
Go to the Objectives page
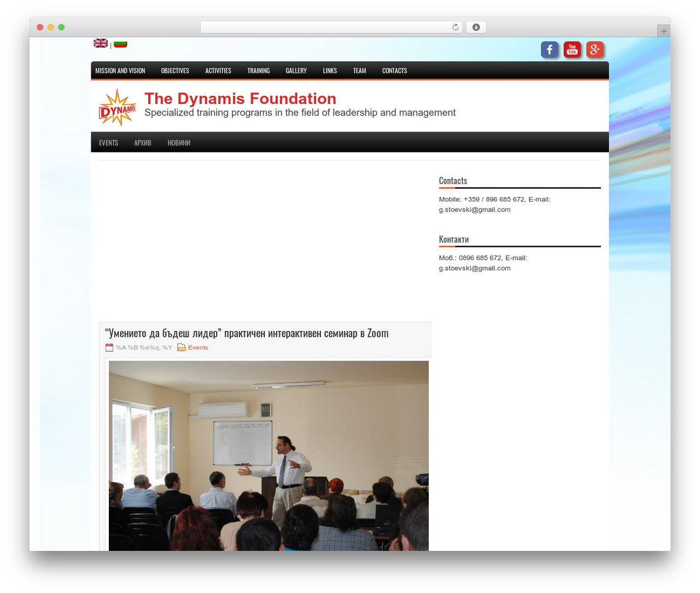(175, 71)
